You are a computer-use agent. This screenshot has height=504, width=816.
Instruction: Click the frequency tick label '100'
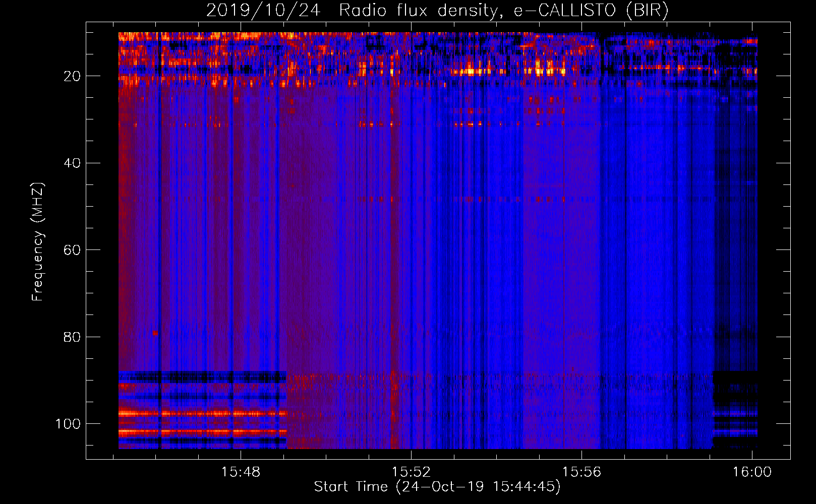[68, 424]
